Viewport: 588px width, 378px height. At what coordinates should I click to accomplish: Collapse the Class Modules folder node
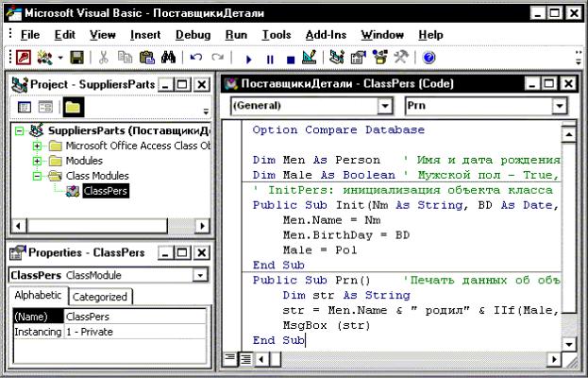click(37, 176)
